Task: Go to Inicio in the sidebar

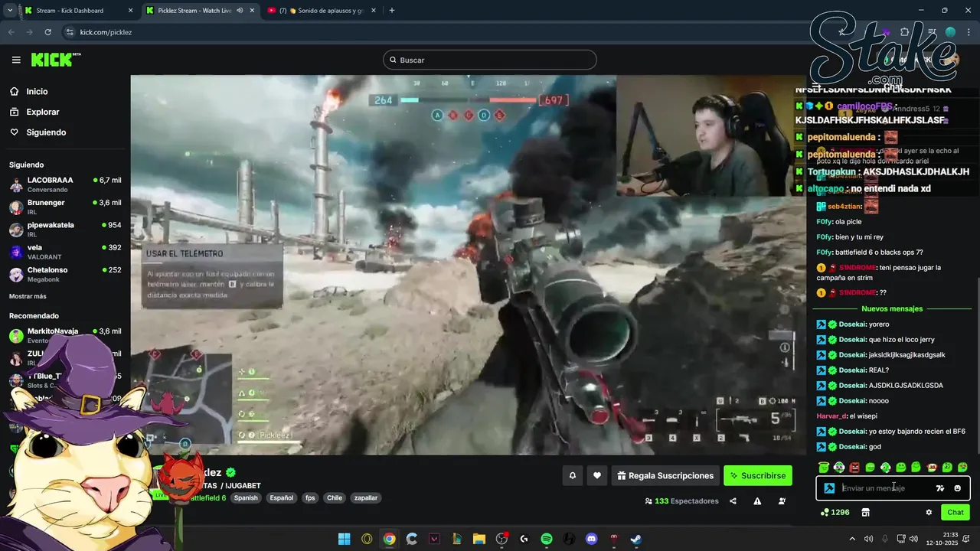Action: (x=37, y=91)
